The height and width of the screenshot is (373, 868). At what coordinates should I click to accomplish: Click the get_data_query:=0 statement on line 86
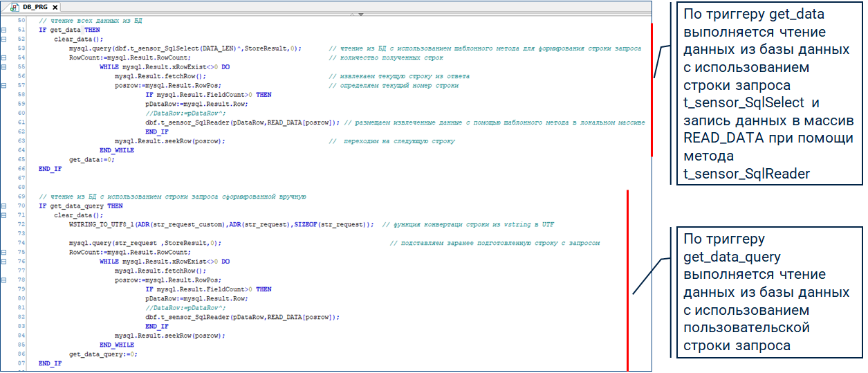click(103, 354)
